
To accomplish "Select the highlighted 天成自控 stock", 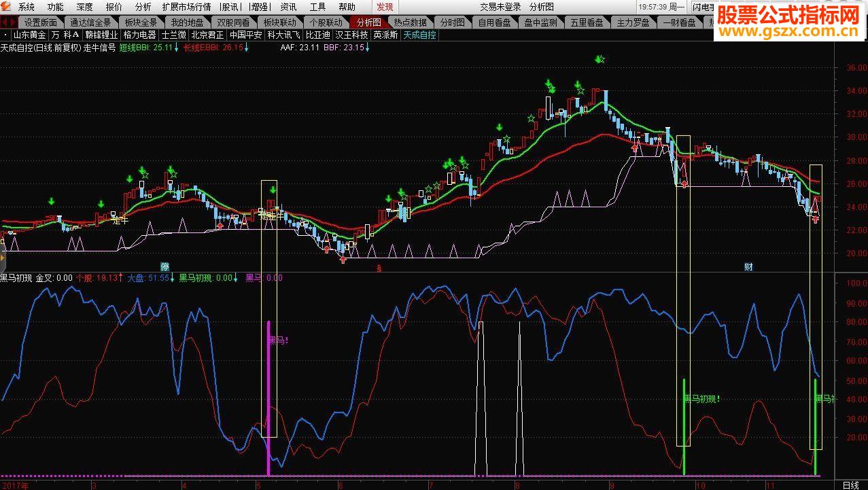I will point(419,35).
